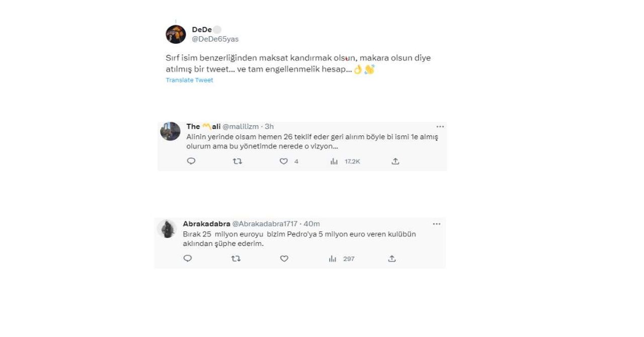Open Abrakadabra's profile avatar
The width and height of the screenshot is (644, 337).
167,228
